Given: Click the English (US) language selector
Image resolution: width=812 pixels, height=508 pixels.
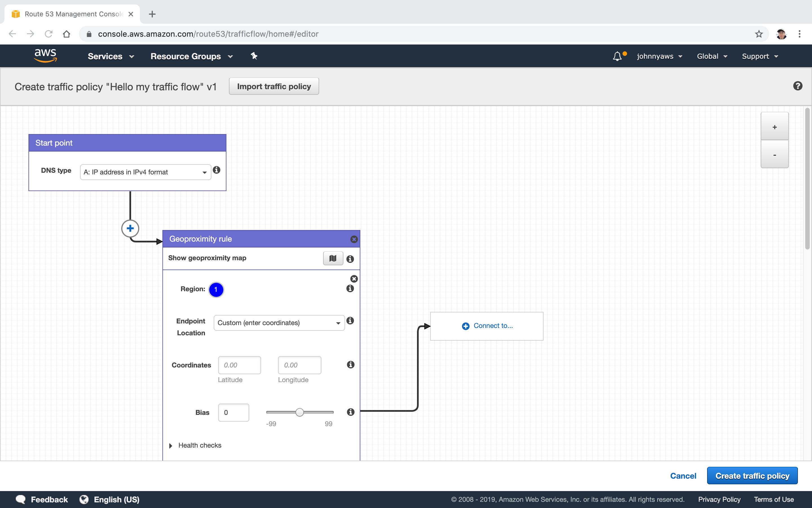Looking at the screenshot, I should [116, 499].
